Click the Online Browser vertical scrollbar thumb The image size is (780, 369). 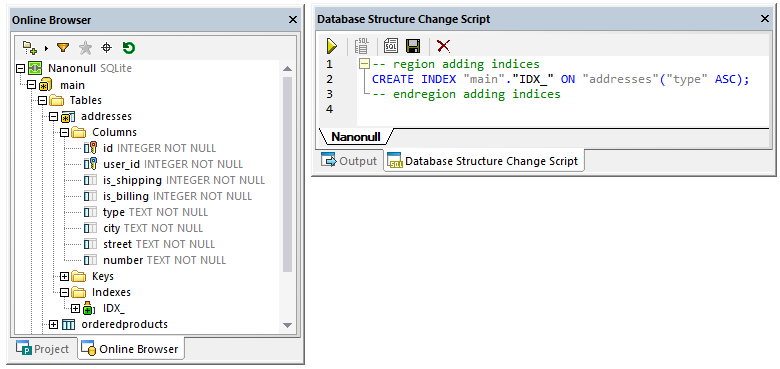pyautogui.click(x=287, y=174)
